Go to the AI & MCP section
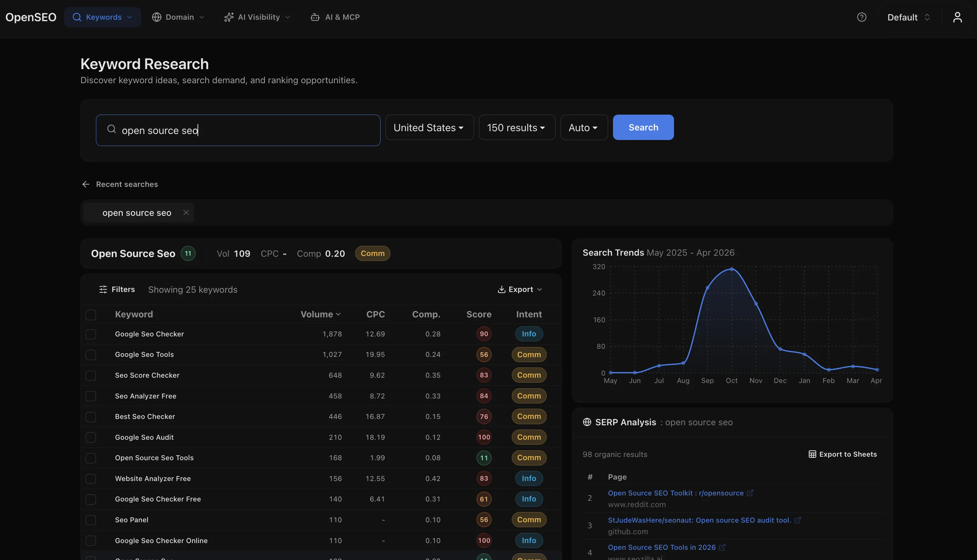Viewport: 977px width, 560px height. (x=335, y=17)
